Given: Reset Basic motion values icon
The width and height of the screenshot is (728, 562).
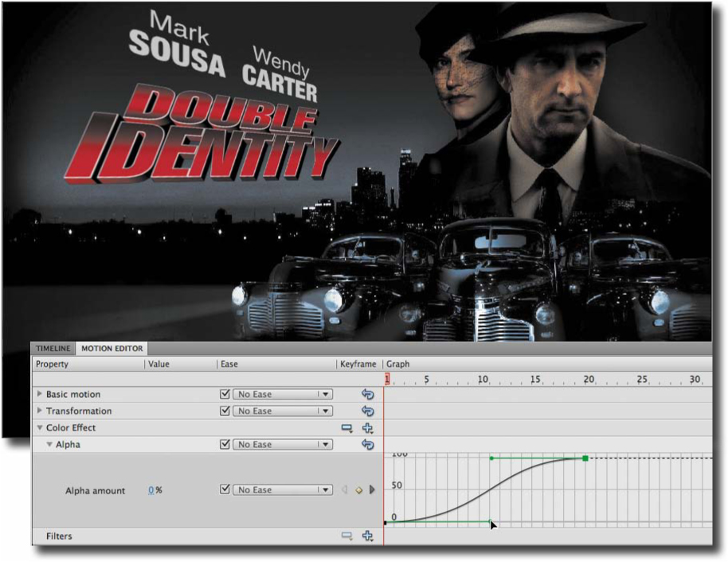Looking at the screenshot, I should coord(367,394).
